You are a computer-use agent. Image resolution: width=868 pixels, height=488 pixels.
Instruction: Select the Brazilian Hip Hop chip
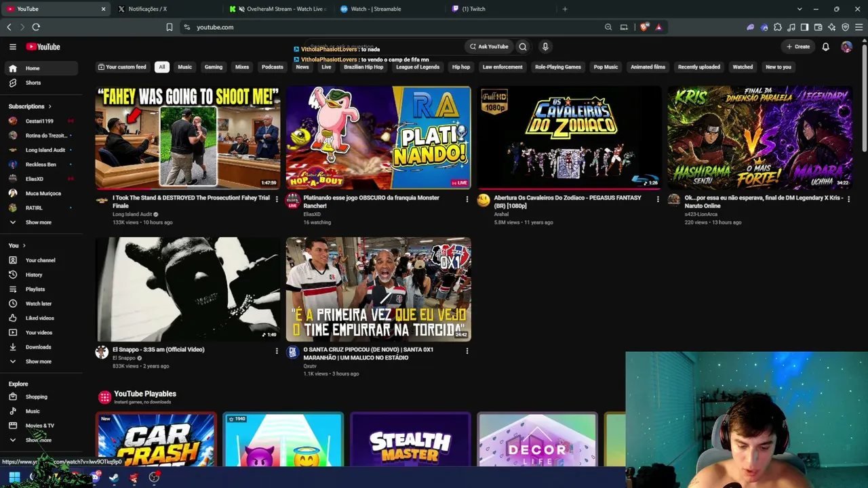[x=363, y=67]
